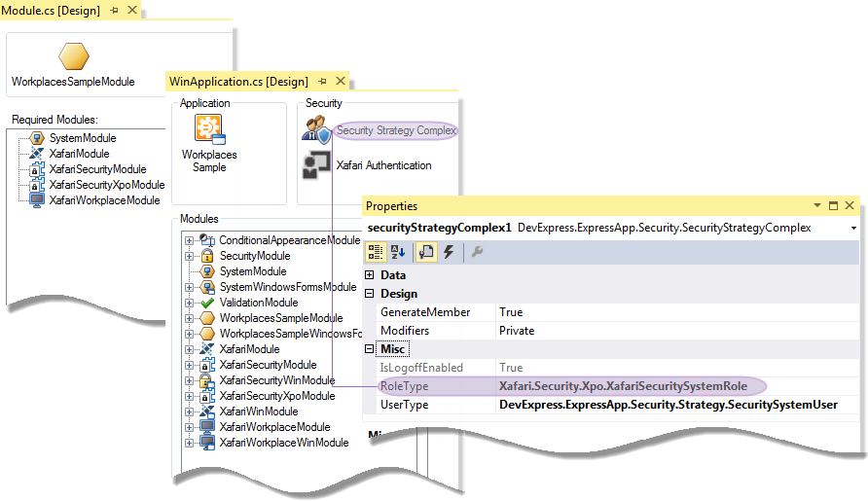The image size is (868, 501).
Task: Close the WinApplication.cs [Design] tab
Action: [341, 81]
